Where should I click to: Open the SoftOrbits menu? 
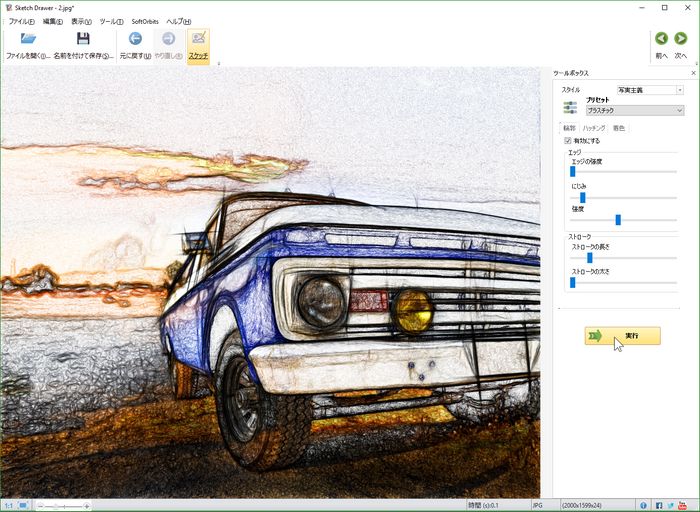coord(145,21)
